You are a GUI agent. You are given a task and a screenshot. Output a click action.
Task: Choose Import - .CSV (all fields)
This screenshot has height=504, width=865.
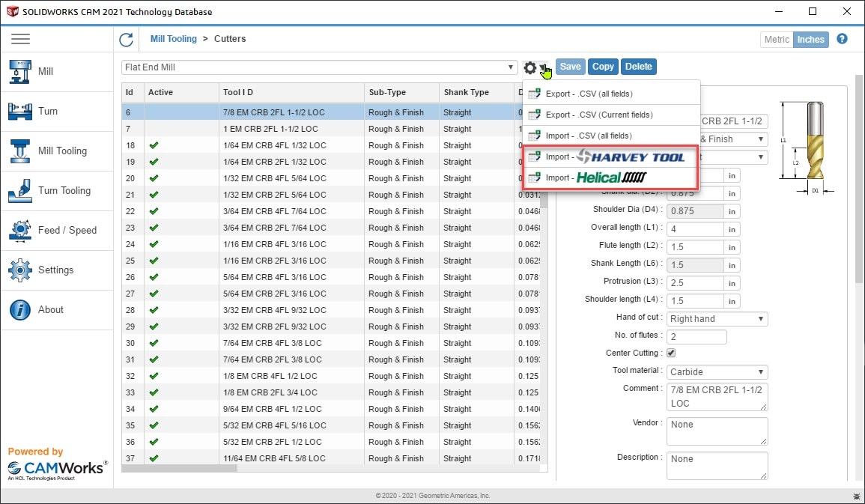click(611, 136)
